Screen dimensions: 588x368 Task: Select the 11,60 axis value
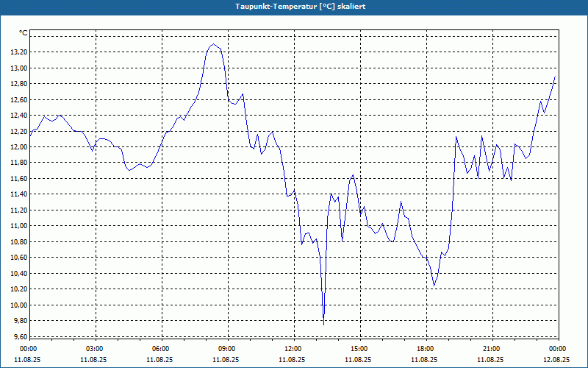coord(20,178)
